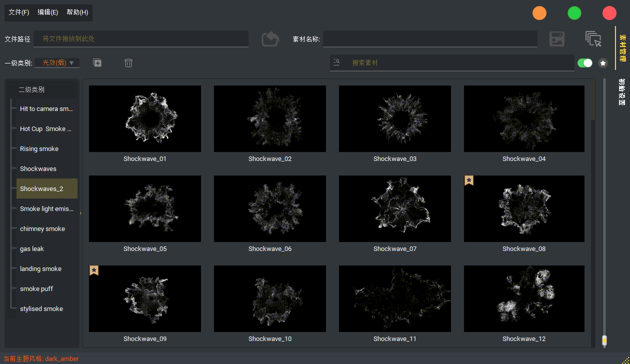
Task: Click the bookmark star badge on Shockwave_09
Action: click(94, 270)
